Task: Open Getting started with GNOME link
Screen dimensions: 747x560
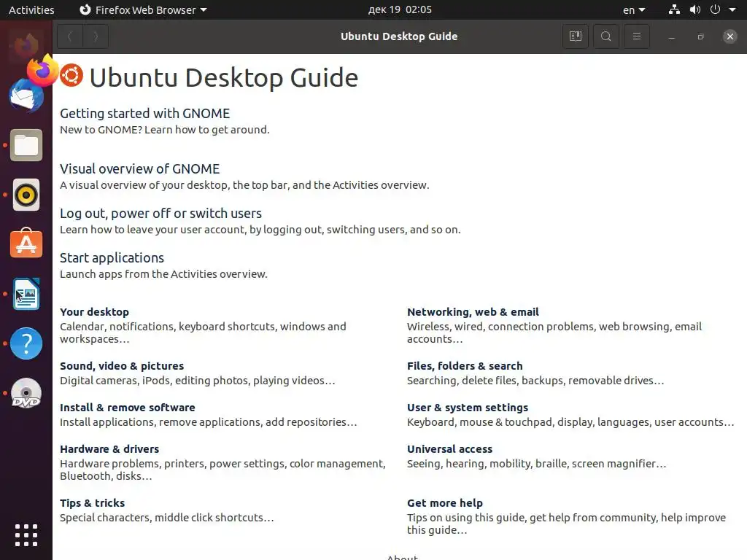Action: [x=145, y=113]
